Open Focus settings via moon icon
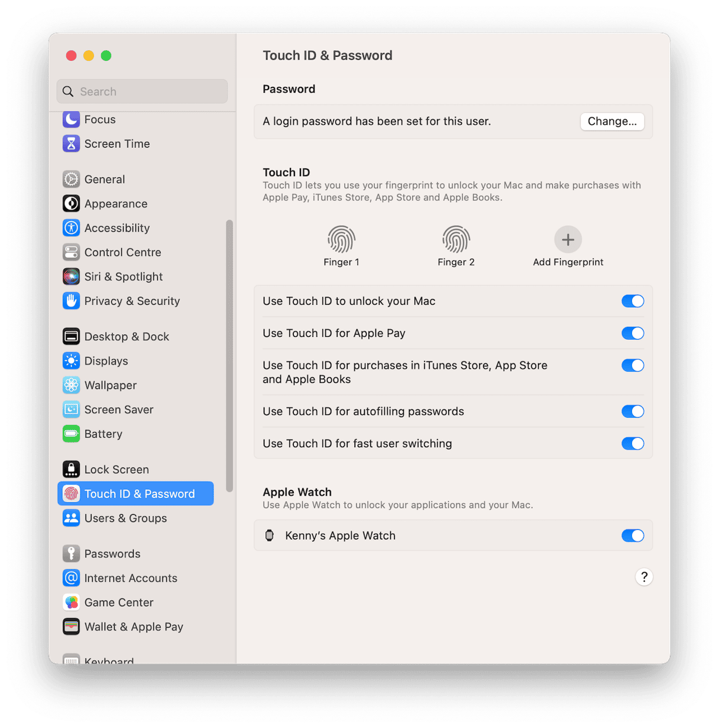Screen dimensions: 719x728 point(71,119)
